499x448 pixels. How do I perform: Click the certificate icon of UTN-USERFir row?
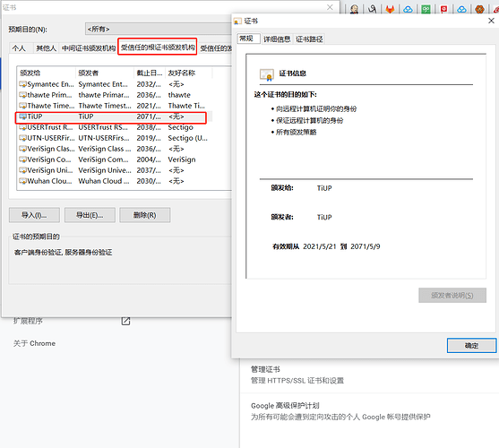pyautogui.click(x=22, y=138)
